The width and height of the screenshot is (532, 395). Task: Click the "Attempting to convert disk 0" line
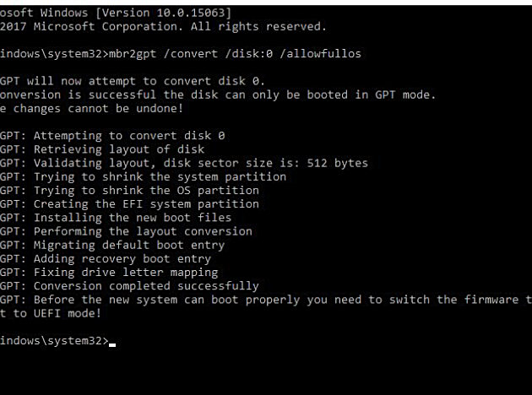point(129,136)
